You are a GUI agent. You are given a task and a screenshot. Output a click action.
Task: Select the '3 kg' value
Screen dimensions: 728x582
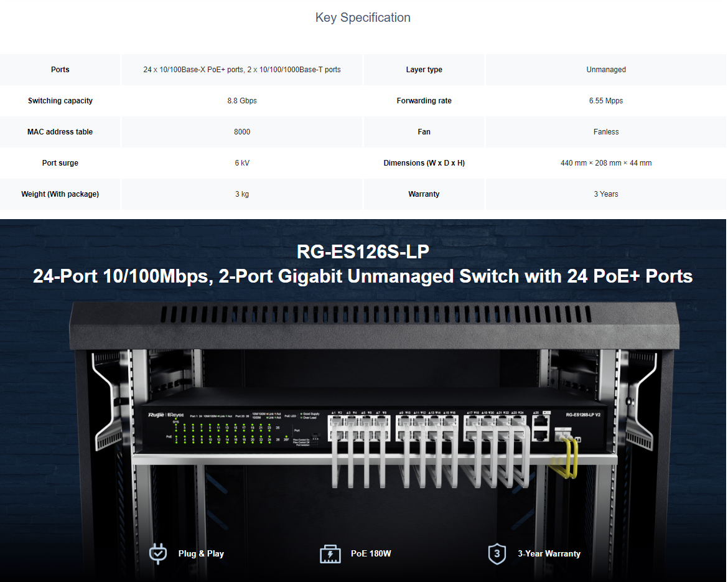242,194
